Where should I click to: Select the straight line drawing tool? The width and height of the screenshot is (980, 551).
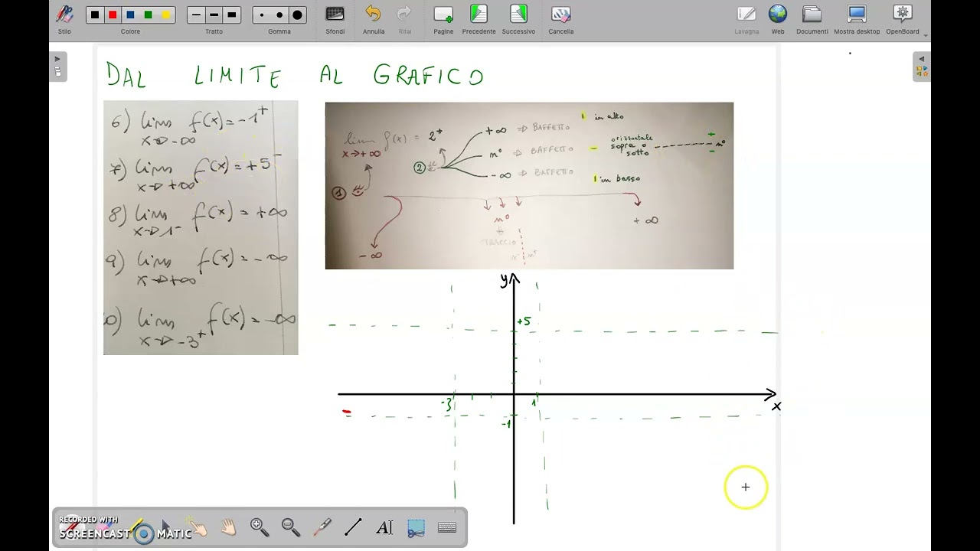353,527
